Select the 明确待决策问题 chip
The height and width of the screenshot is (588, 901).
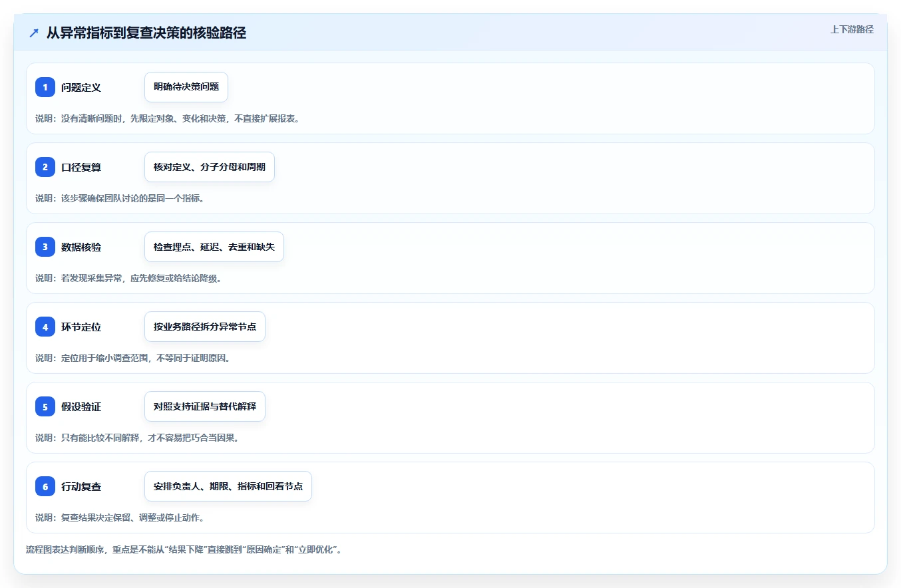(186, 87)
